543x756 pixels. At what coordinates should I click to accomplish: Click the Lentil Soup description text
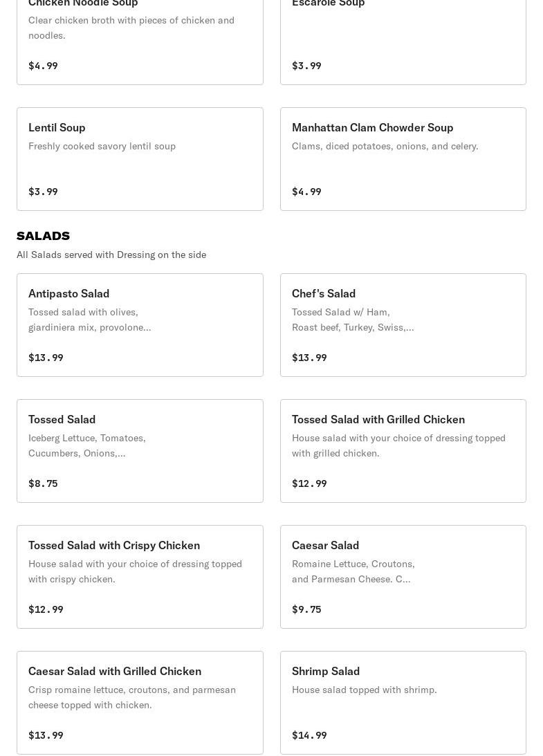(102, 146)
